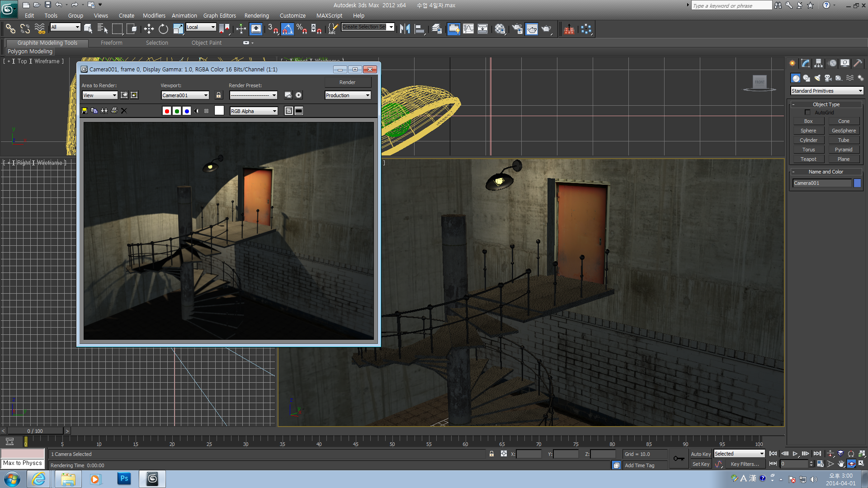868x488 pixels.
Task: Open the Graph Editors menu
Action: click(x=220, y=15)
